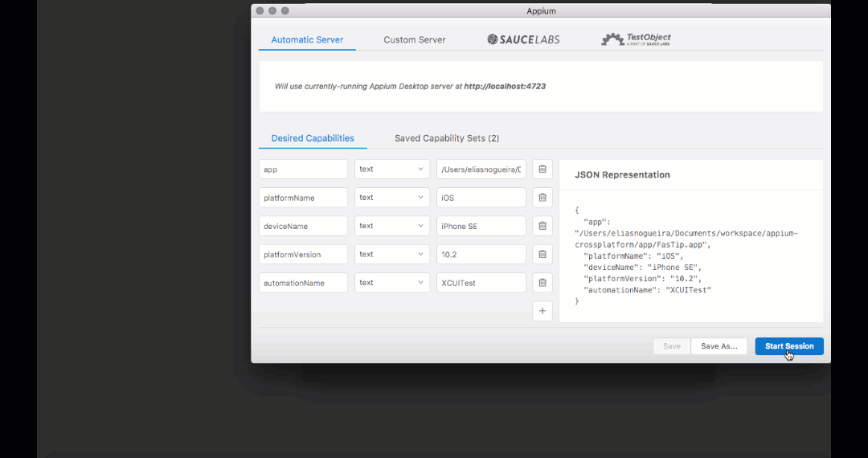
Task: Click the http://localhost:4723 server address text
Action: tap(505, 86)
